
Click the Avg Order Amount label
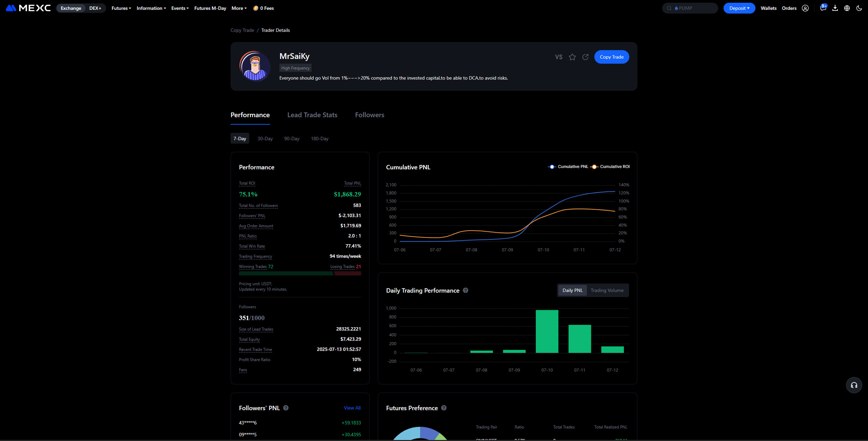click(x=256, y=226)
